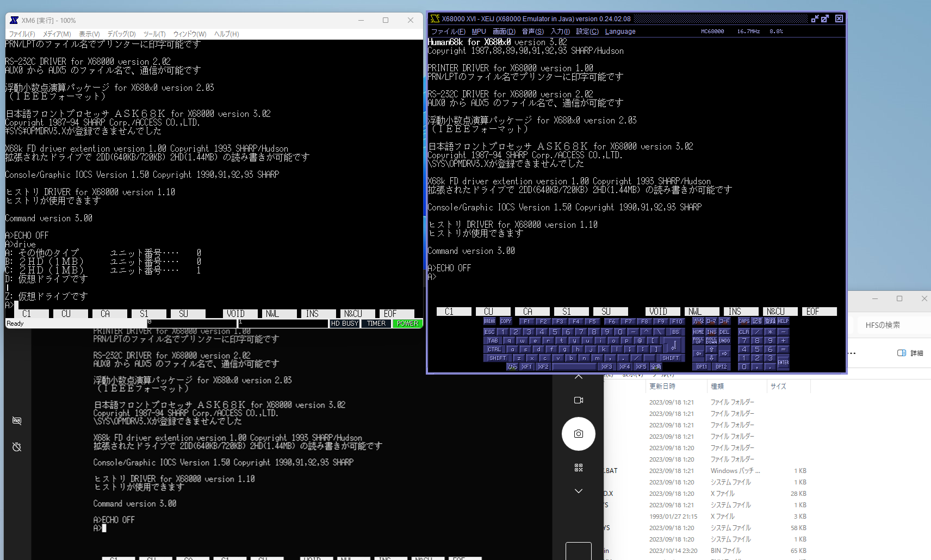The image size is (931, 560).
Task: Click XF1 key on virtual keyboard
Action: tap(526, 367)
